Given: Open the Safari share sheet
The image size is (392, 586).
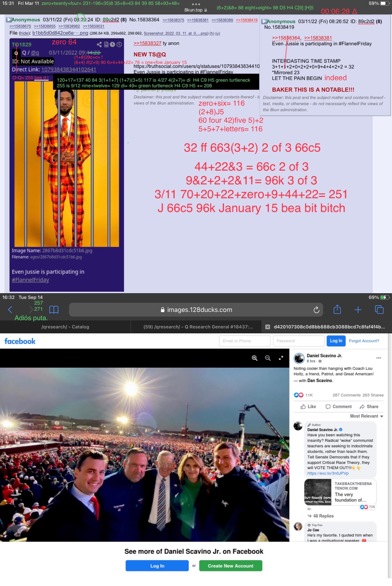Looking at the screenshot, I should pos(337,309).
